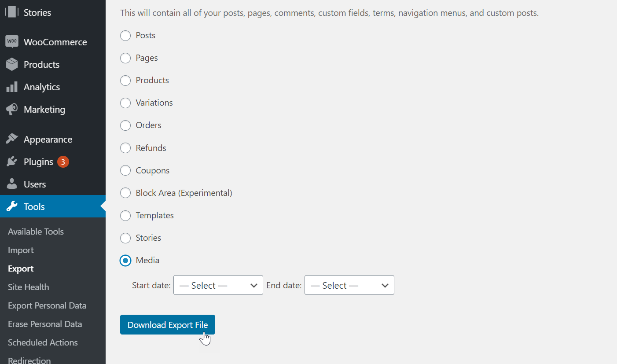Choose Orders as the export type
The height and width of the screenshot is (364, 617).
tap(125, 125)
